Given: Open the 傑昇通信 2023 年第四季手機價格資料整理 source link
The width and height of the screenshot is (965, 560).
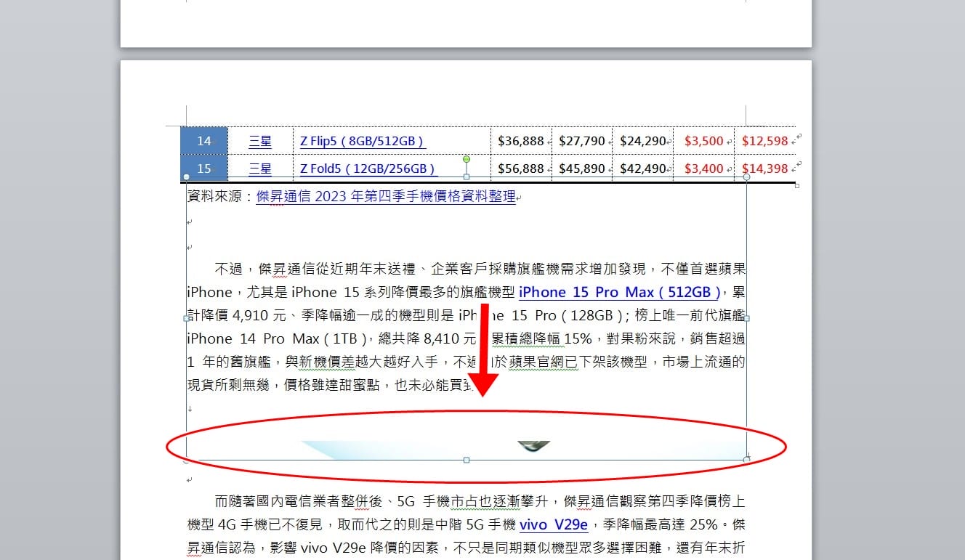Looking at the screenshot, I should [385, 196].
